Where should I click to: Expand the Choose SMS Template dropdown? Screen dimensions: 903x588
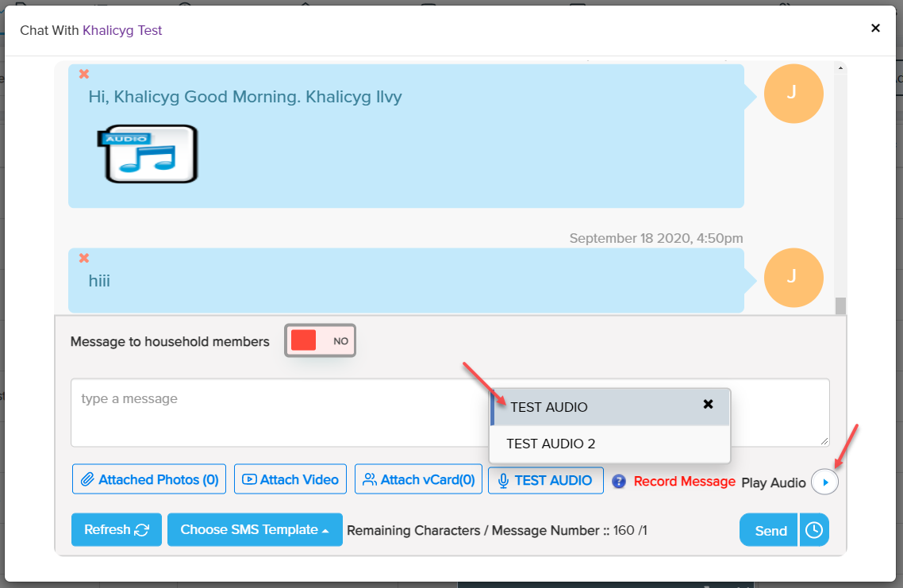(x=255, y=529)
